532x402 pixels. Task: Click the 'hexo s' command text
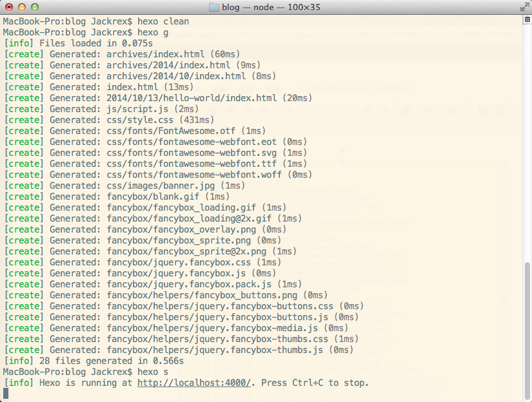(x=153, y=372)
